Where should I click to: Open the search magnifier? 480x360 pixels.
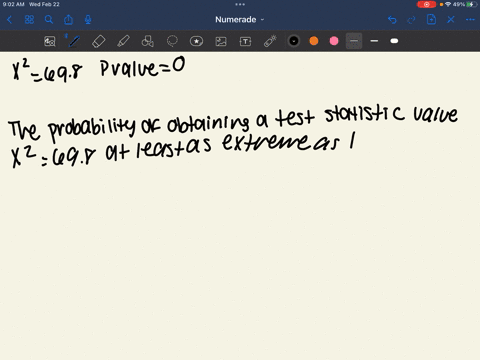pos(49,20)
